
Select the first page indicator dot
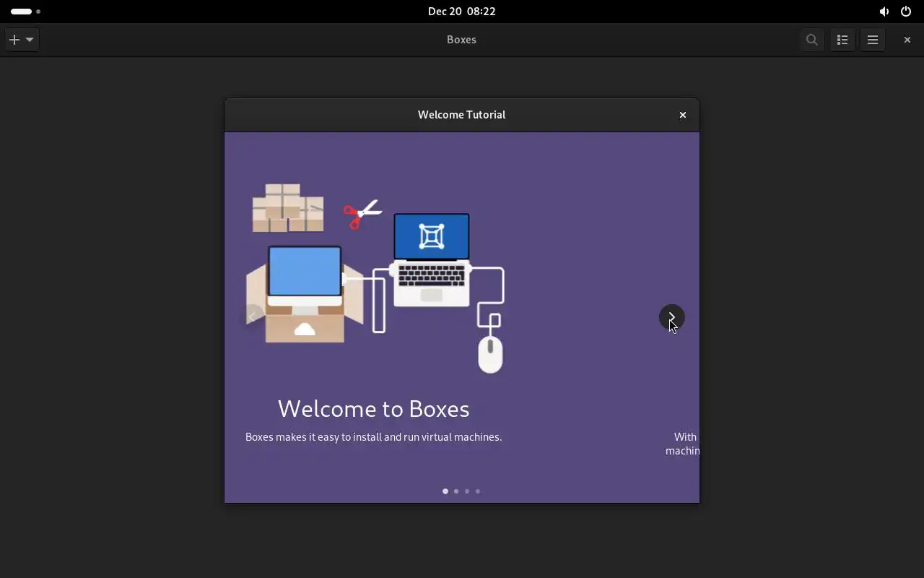tap(445, 491)
